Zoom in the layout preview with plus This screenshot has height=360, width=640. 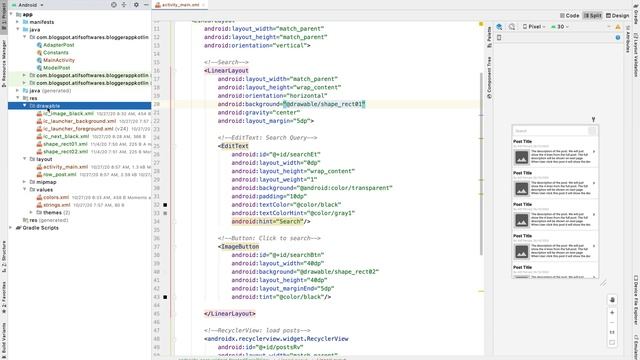pyautogui.click(x=612, y=313)
